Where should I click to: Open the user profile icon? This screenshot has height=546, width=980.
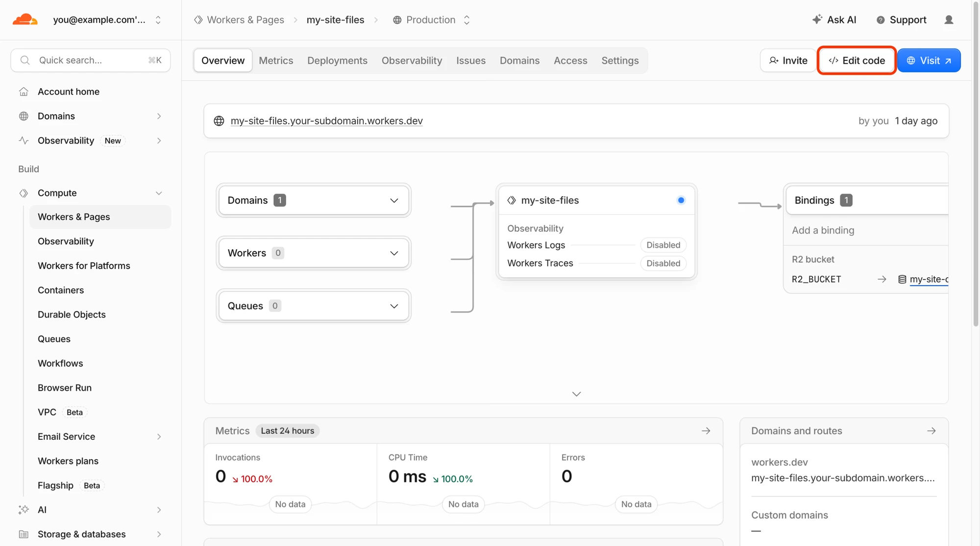point(949,20)
